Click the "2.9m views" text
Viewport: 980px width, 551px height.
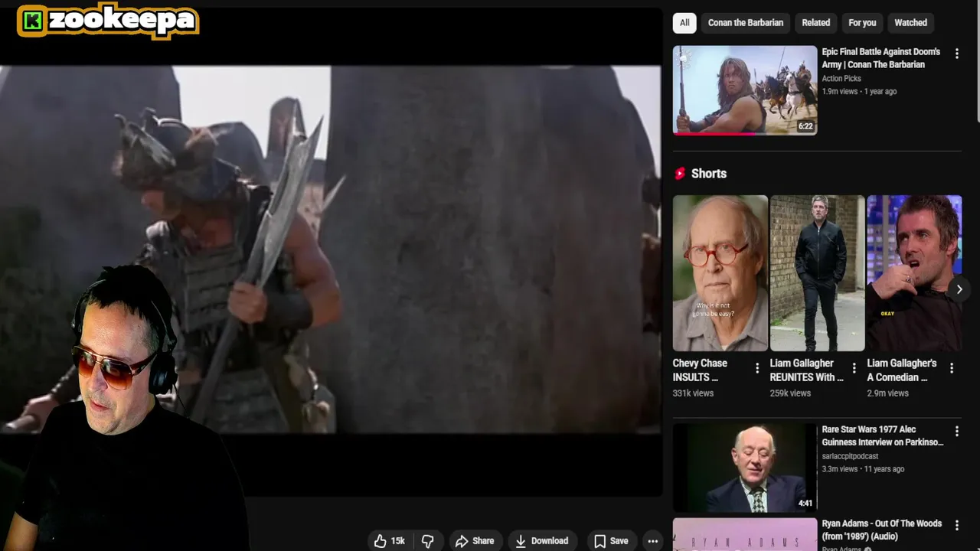888,393
